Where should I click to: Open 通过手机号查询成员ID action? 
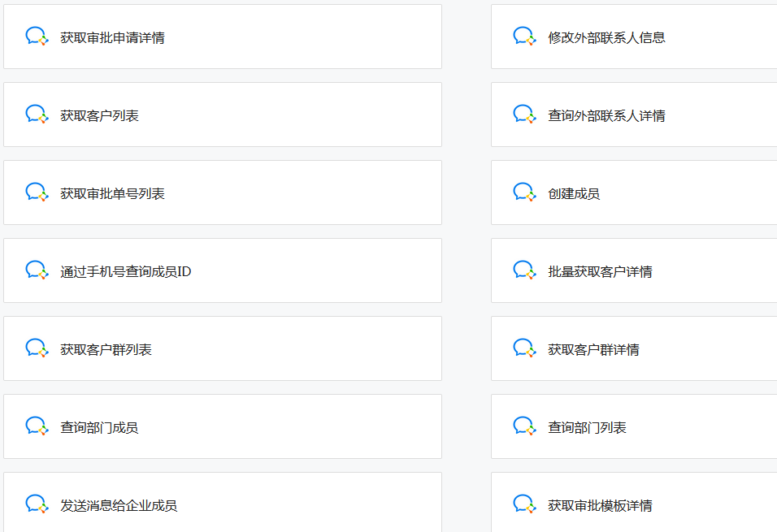click(x=223, y=270)
